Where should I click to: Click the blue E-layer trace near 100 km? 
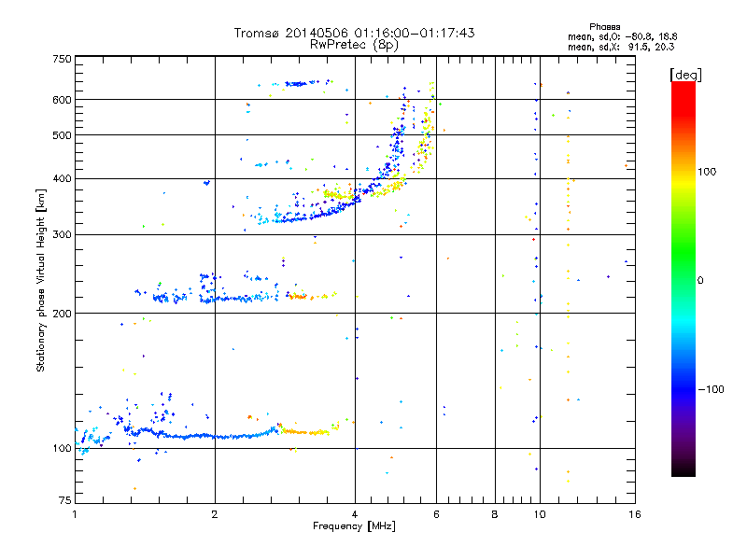pyautogui.click(x=204, y=436)
